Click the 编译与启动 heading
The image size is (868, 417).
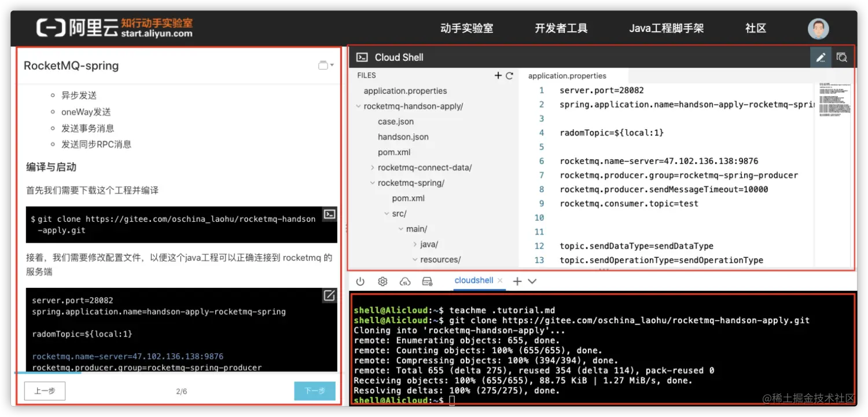pyautogui.click(x=51, y=167)
